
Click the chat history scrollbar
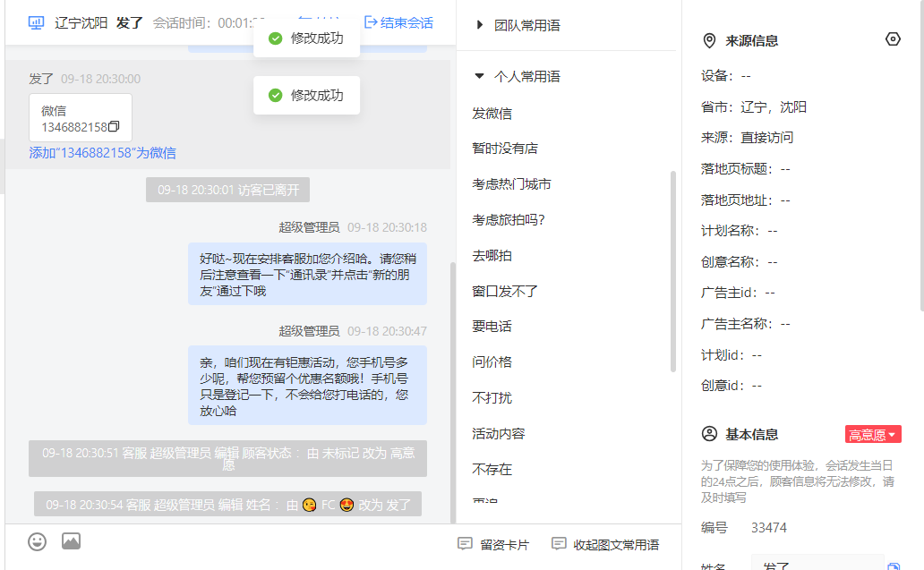[x=452, y=392]
